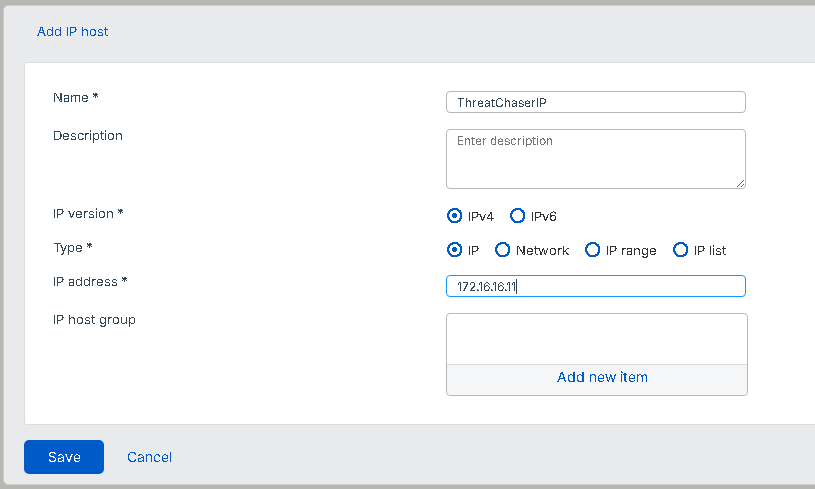Click the IP version label
815x489 pixels.
[88, 213]
